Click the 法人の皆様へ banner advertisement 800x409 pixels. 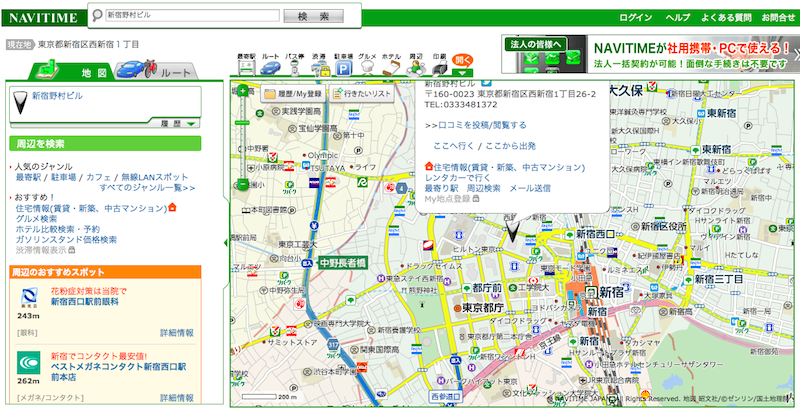[649, 54]
